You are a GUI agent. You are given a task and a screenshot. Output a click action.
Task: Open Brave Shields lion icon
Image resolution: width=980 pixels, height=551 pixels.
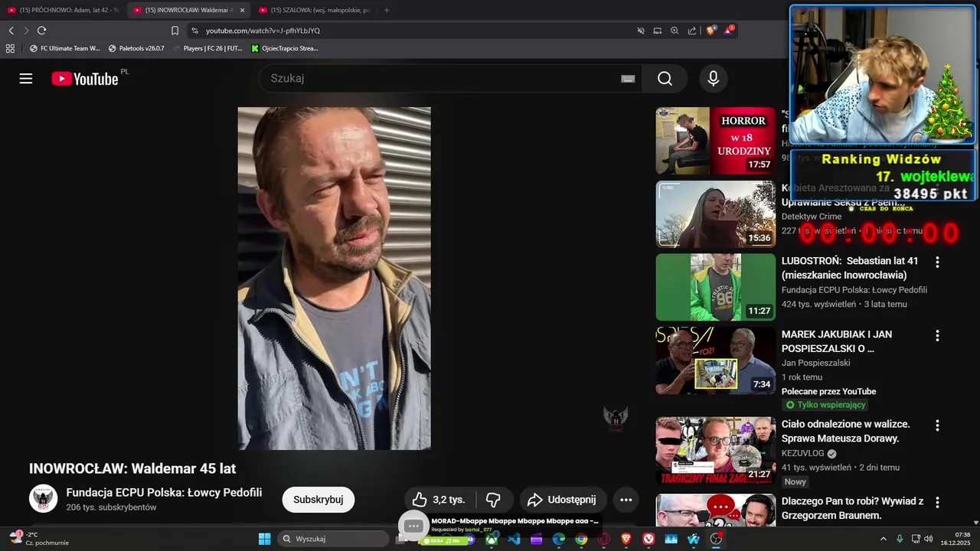(x=710, y=31)
